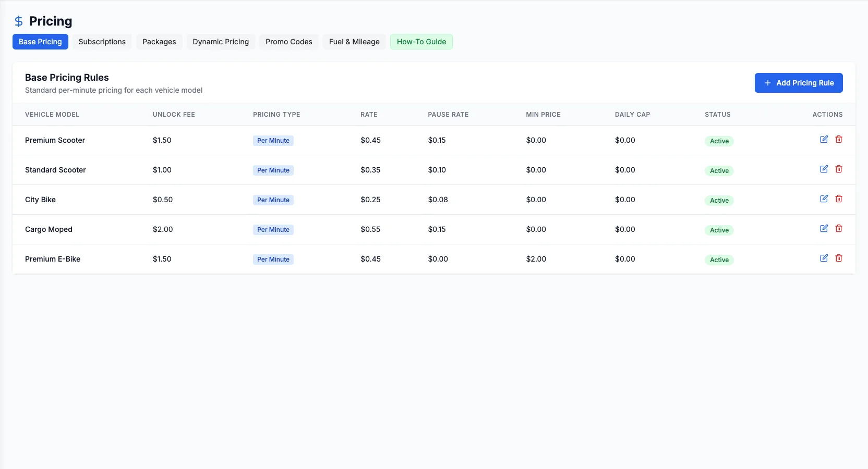
Task: Click the $0.08 pause rate value
Action: (x=438, y=200)
